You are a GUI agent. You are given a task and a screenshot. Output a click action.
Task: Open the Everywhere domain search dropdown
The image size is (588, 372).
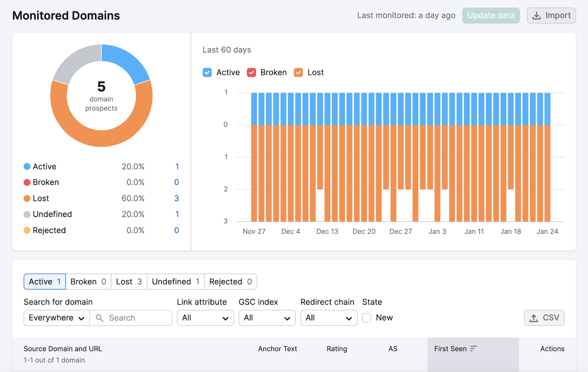coord(56,318)
